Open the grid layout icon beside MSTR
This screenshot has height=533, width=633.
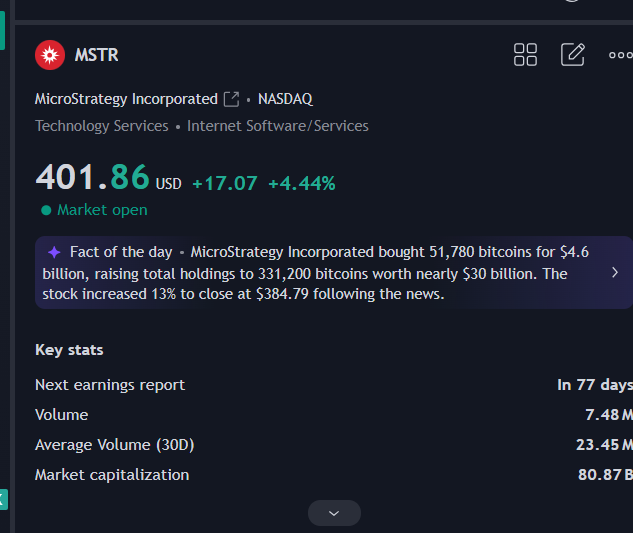tap(525, 55)
